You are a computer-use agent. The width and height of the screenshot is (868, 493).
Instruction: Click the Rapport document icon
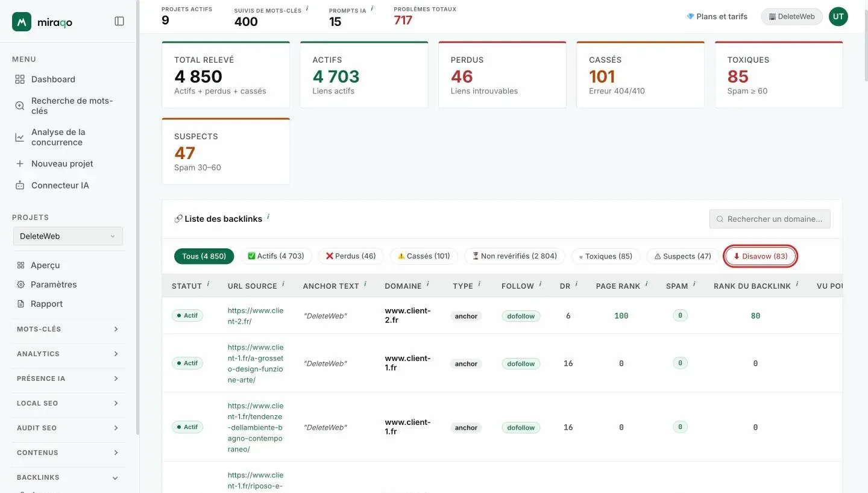pos(20,304)
